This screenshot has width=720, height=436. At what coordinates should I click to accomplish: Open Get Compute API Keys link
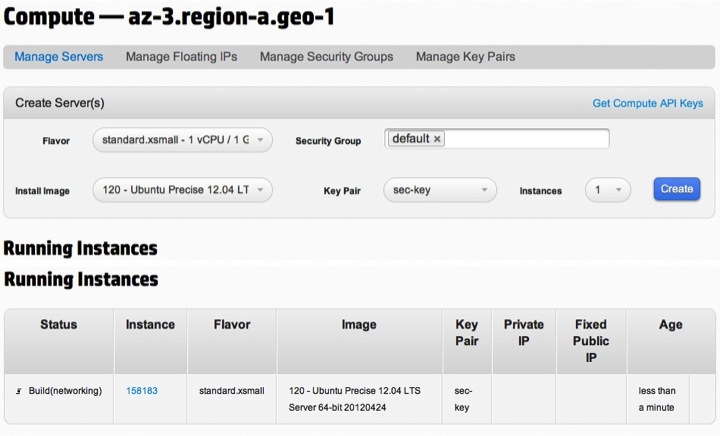click(x=647, y=103)
